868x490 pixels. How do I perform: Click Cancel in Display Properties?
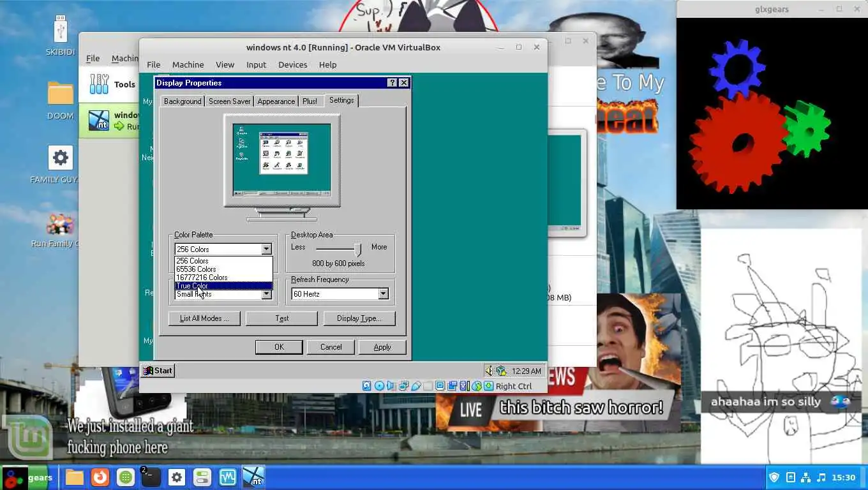point(331,347)
